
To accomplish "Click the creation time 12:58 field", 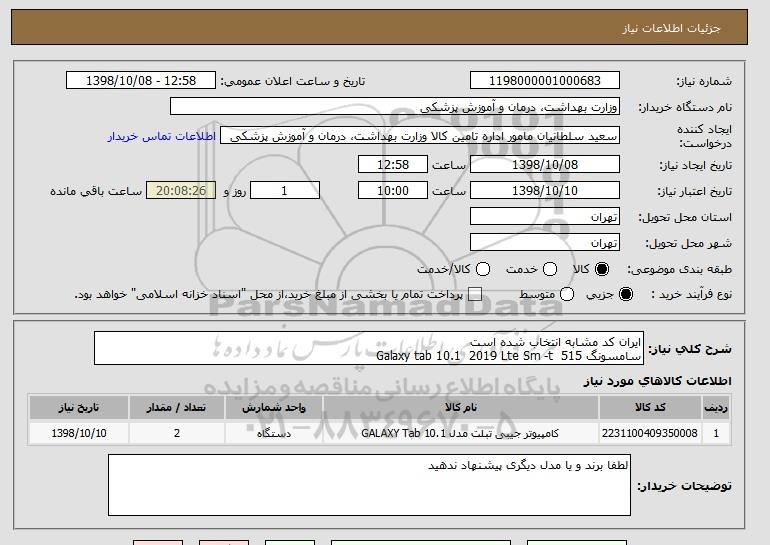I will click(393, 164).
